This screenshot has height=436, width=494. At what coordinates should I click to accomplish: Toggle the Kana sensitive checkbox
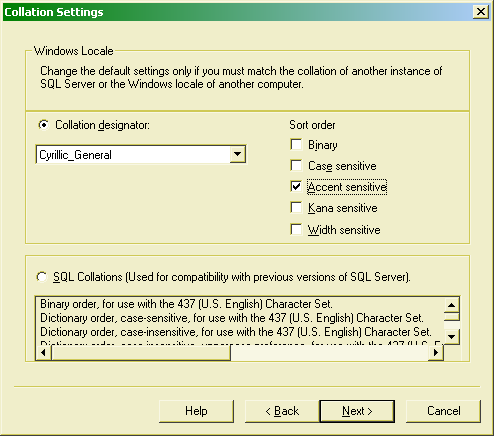click(x=296, y=208)
